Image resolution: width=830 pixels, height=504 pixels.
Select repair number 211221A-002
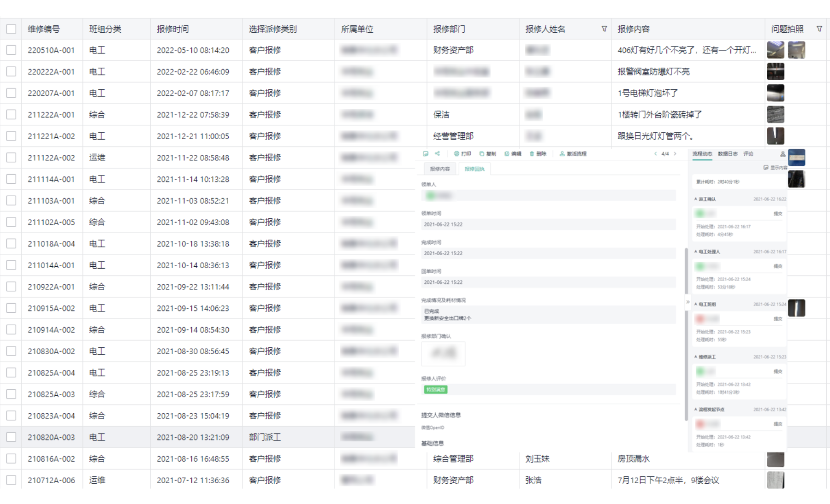[x=51, y=136]
